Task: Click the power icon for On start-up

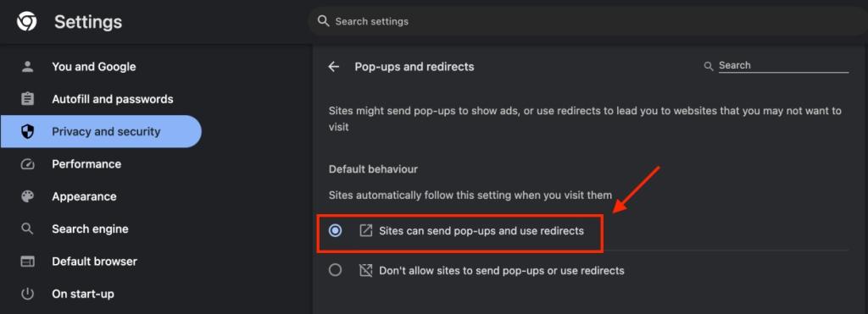Action: tap(27, 294)
